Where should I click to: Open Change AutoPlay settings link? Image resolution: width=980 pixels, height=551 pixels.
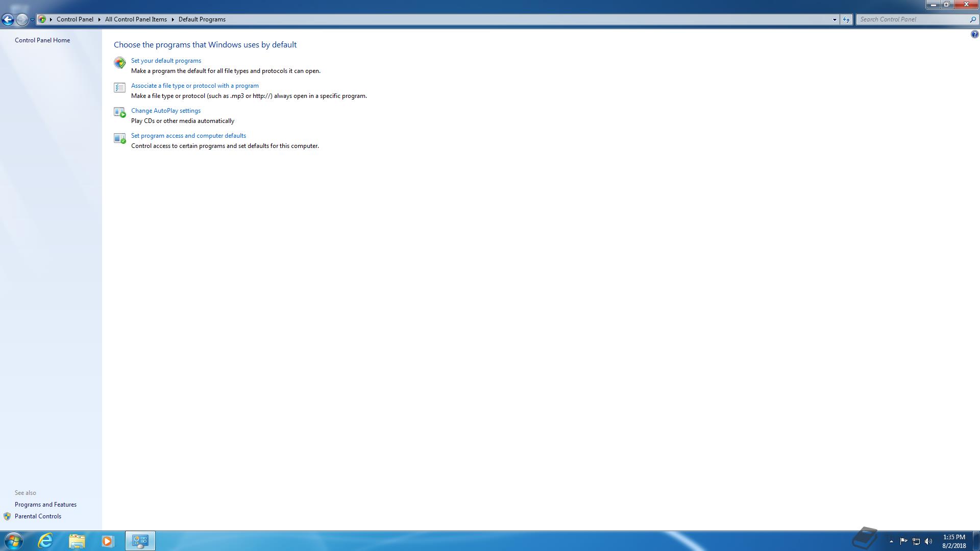coord(166,111)
